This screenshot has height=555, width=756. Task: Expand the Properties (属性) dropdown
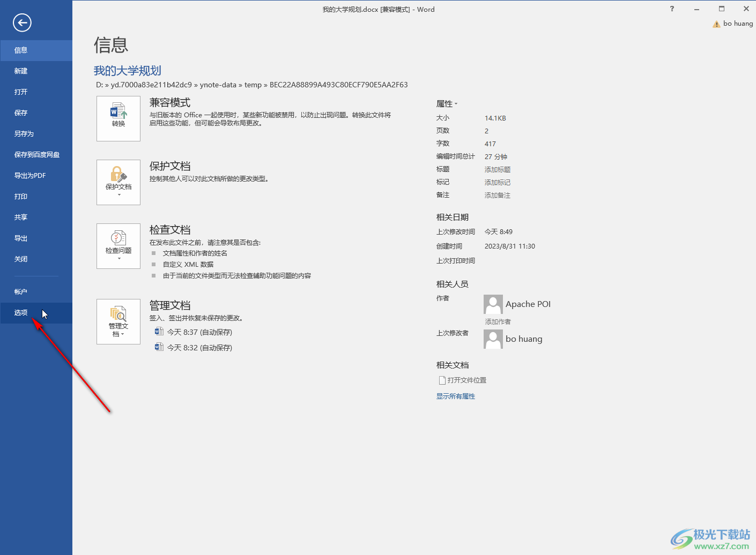[x=447, y=104]
